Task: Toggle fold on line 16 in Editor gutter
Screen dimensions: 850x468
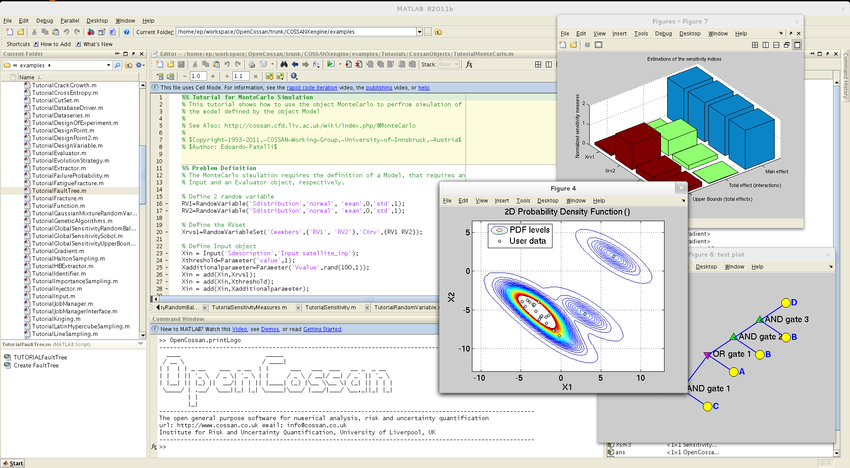Action: click(167, 204)
